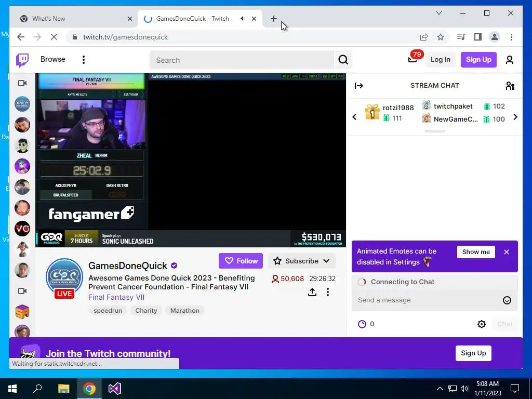Focus the Twitch Search field
The height and width of the screenshot is (399, 532).
pyautogui.click(x=242, y=60)
